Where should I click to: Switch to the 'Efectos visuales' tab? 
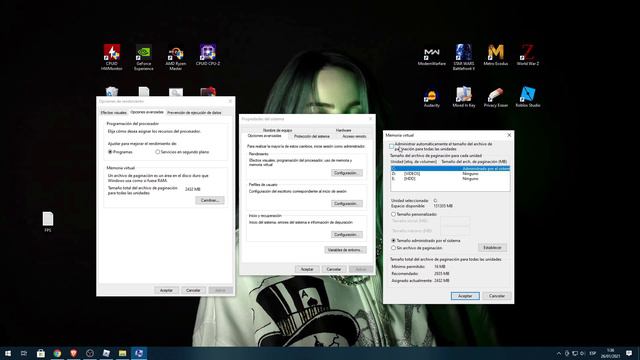point(114,113)
